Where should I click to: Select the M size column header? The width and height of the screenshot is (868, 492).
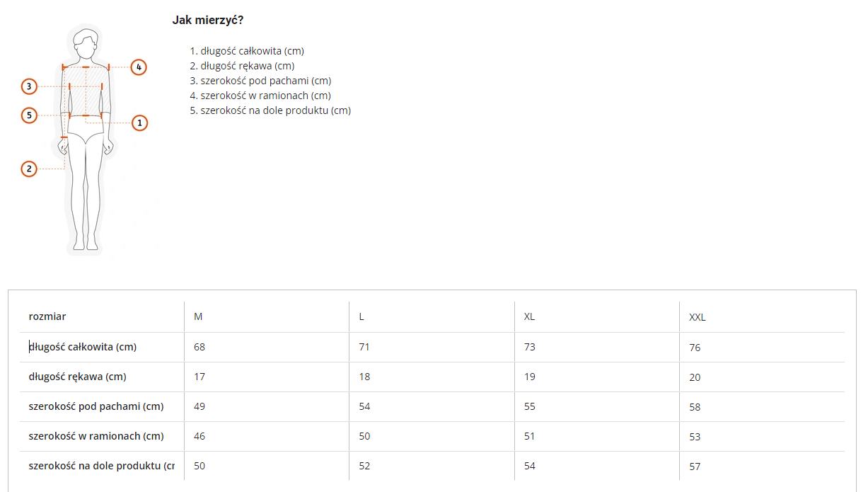click(x=198, y=316)
